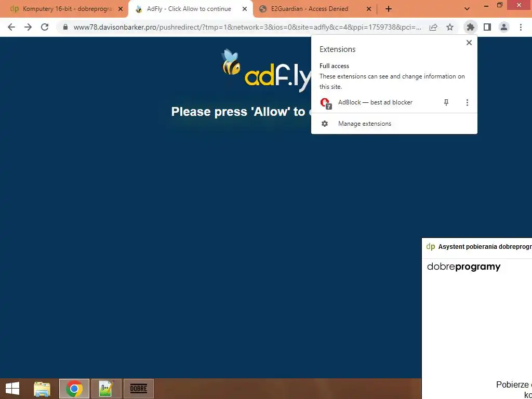Close the Extensions popup
Image resolution: width=532 pixels, height=399 pixels.
tap(469, 43)
